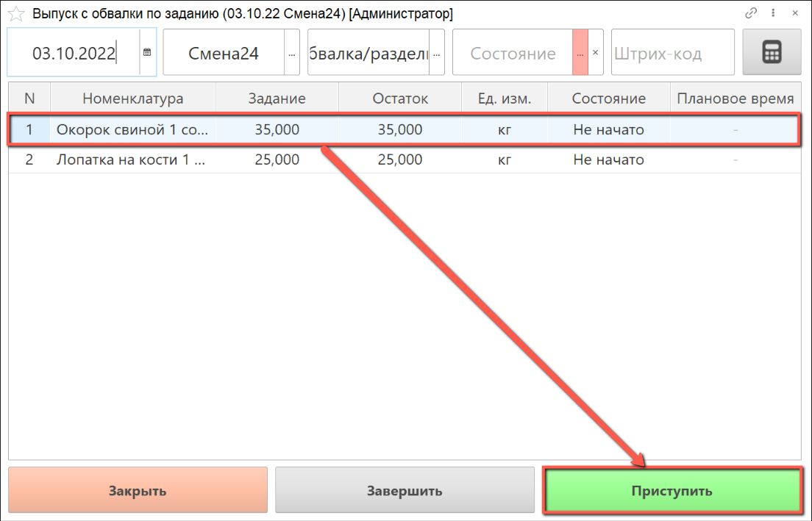Click the orange Закрыть button
Viewport: 812px width, 521px height.
pos(138,491)
